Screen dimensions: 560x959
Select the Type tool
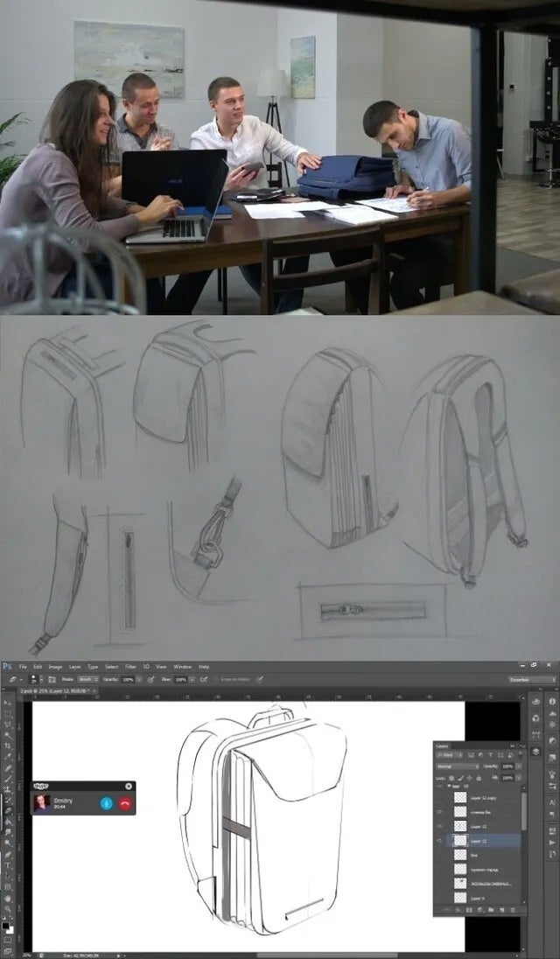(7, 864)
